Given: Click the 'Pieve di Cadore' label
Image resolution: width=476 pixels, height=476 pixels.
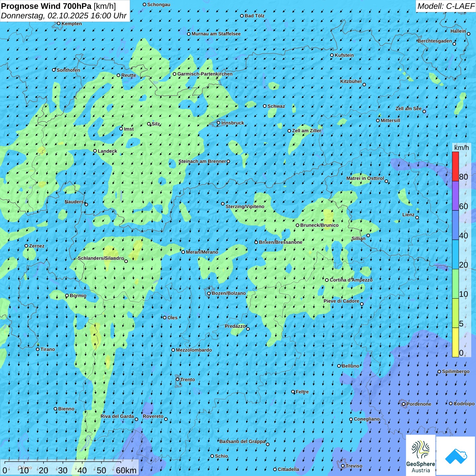Looking at the screenshot, I should click(x=341, y=301).
